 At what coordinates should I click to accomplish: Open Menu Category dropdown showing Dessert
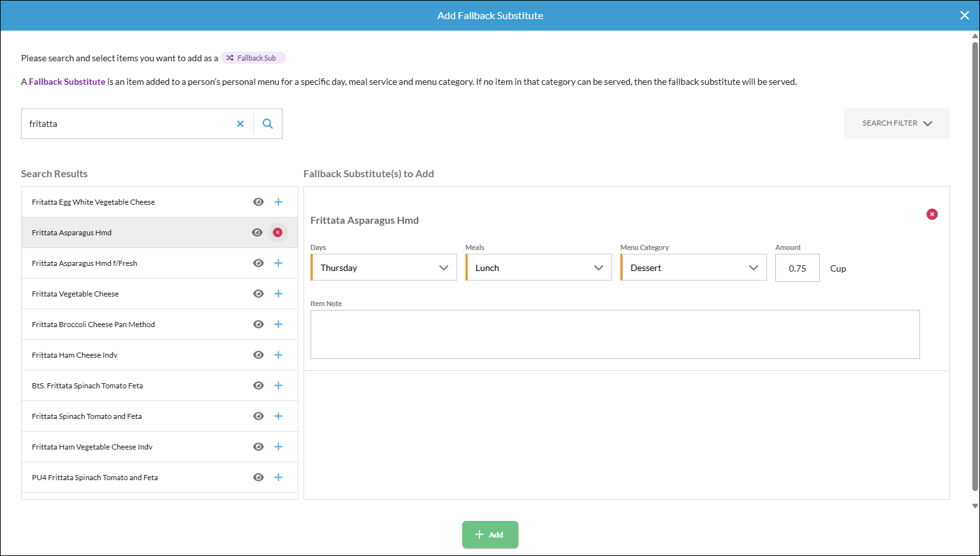click(x=694, y=268)
